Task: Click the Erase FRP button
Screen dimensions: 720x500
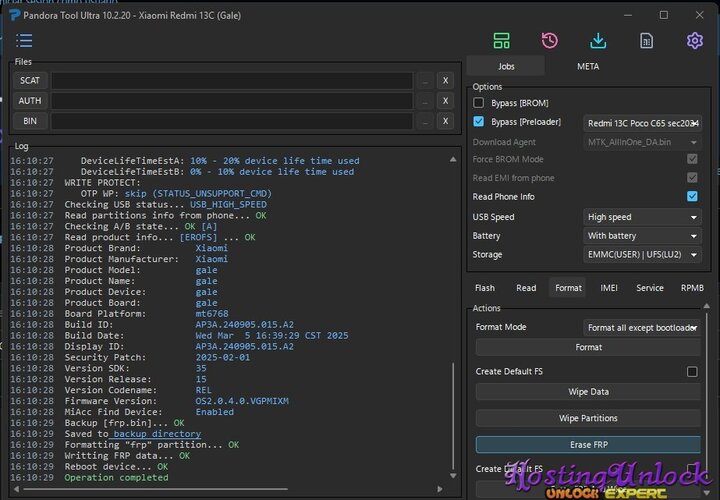Action: tap(588, 445)
